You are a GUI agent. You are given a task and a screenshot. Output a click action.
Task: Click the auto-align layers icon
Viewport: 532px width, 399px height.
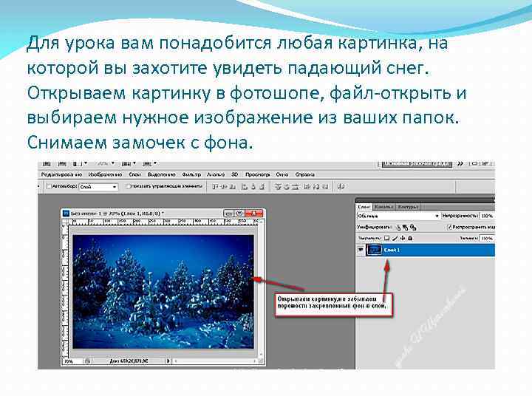click(x=341, y=187)
